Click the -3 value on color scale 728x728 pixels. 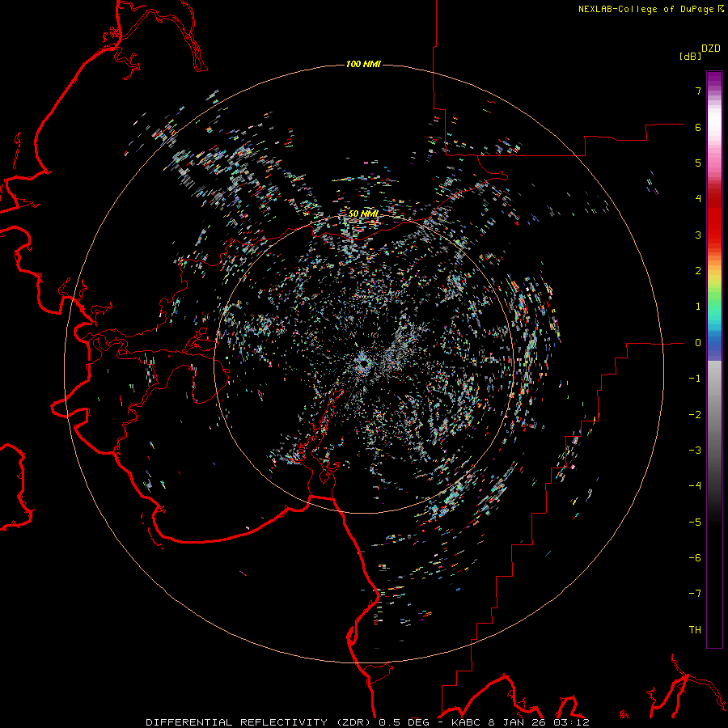pyautogui.click(x=695, y=451)
